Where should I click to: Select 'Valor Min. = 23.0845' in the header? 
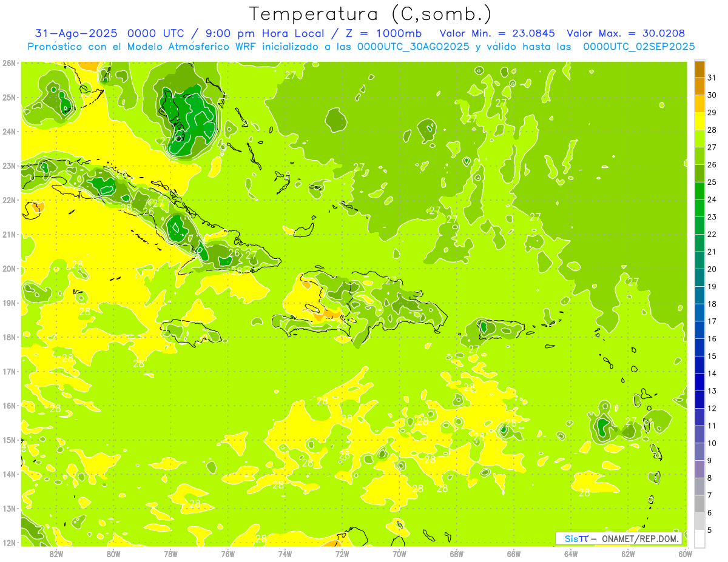(x=497, y=34)
